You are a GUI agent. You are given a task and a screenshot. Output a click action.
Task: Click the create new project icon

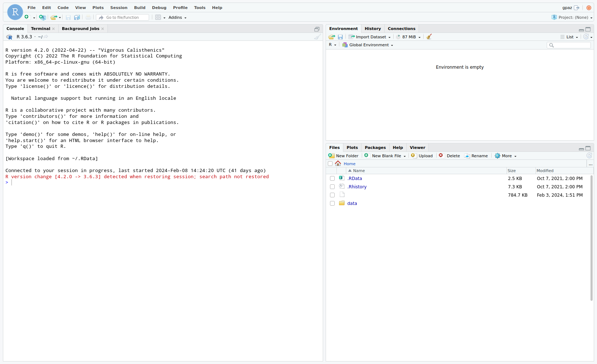[42, 17]
